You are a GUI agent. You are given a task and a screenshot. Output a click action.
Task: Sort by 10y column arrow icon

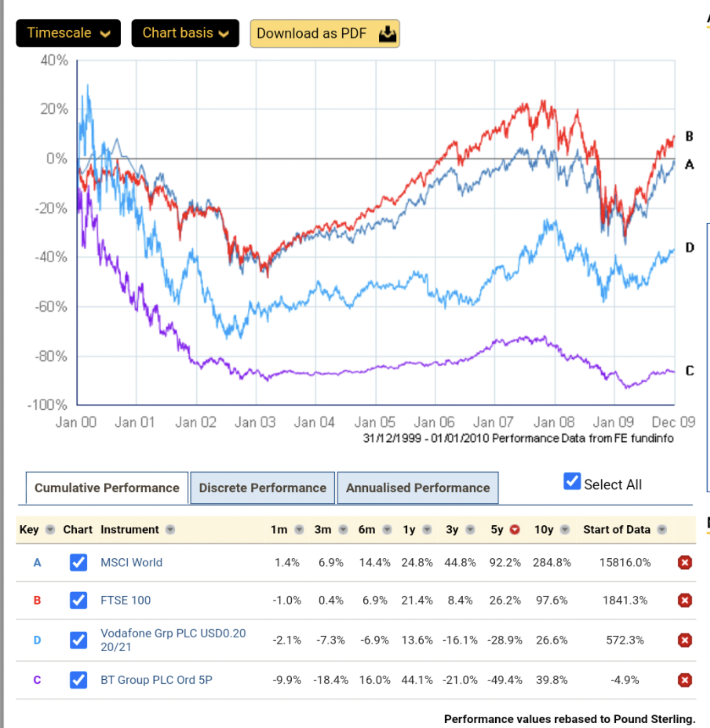[x=565, y=529]
